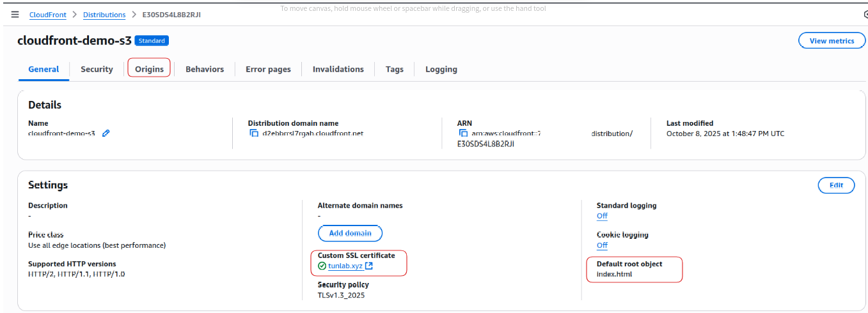
Task: Open external link icon beside tunlab.xyz
Action: pyautogui.click(x=369, y=266)
